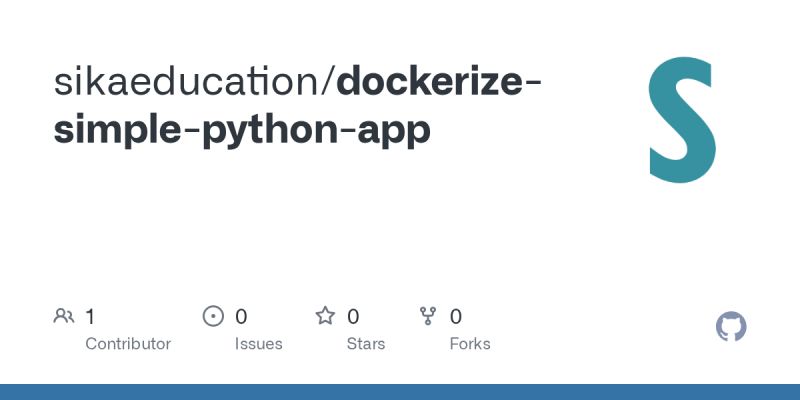Click the GitHub Octocat logo

coord(731,327)
